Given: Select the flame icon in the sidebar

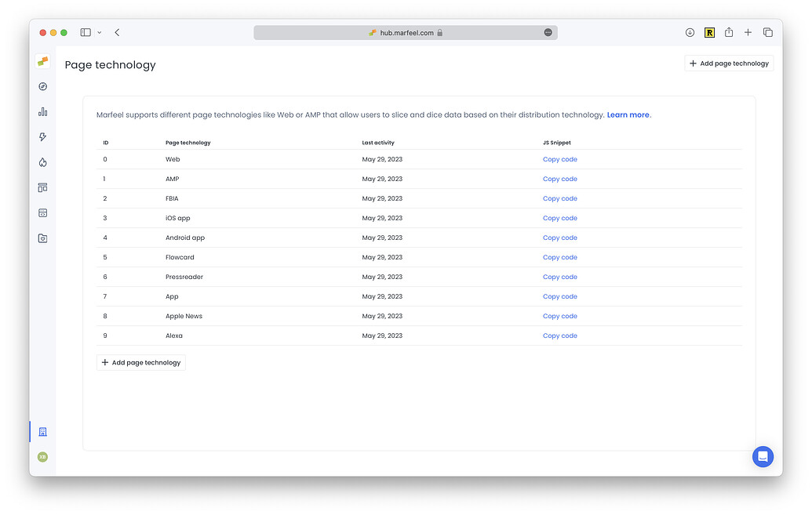Looking at the screenshot, I should (x=42, y=162).
